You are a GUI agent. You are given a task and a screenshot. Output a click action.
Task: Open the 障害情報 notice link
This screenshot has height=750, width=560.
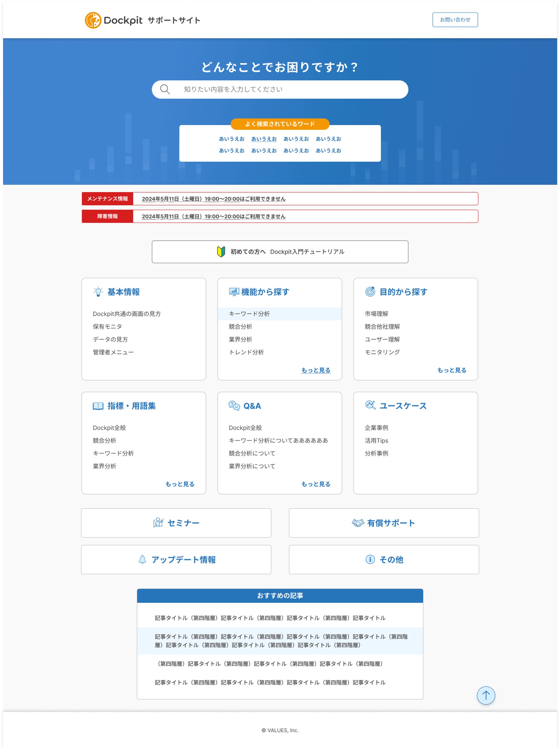[214, 217]
